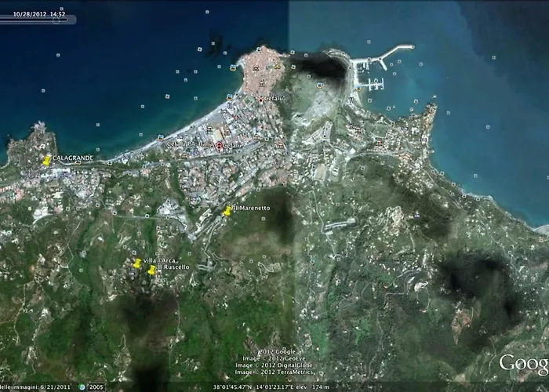
Task: Click the latitude longitude coordinates readout
Action: [x=254, y=387]
